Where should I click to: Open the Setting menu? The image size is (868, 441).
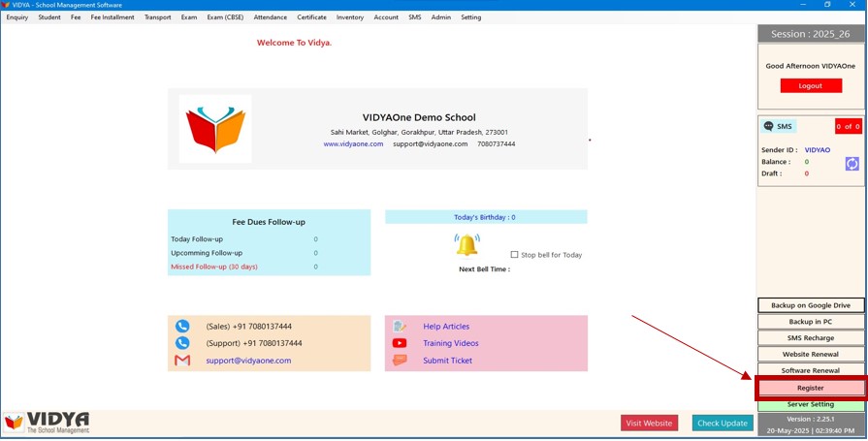pos(471,17)
